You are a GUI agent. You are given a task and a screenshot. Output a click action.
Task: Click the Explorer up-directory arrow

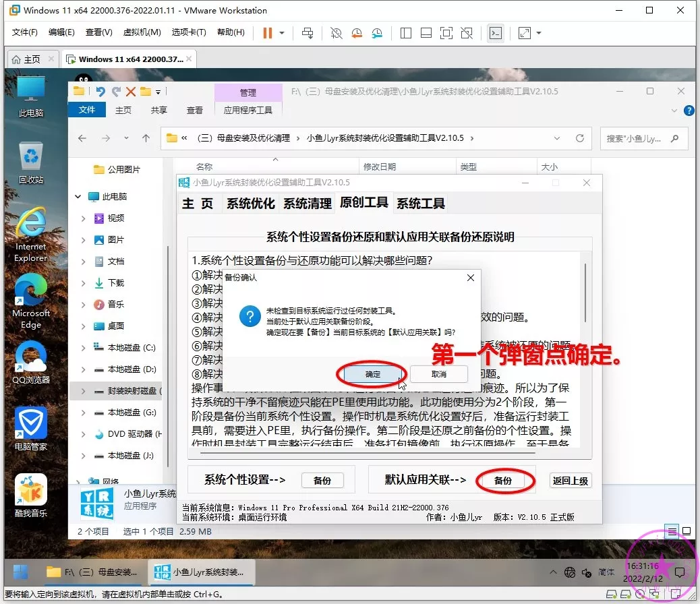point(146,138)
